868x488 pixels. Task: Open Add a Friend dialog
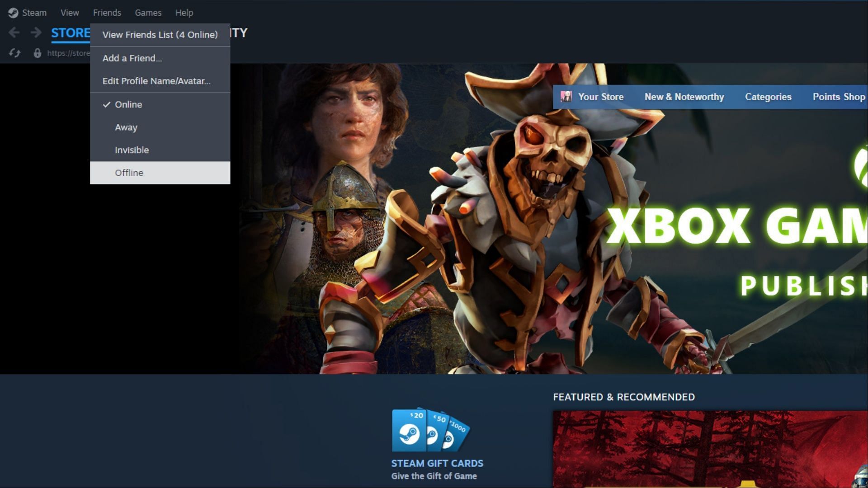(x=132, y=58)
